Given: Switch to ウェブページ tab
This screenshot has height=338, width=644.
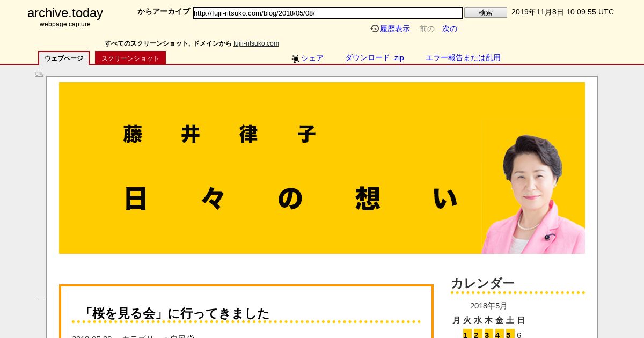Looking at the screenshot, I should (x=64, y=58).
